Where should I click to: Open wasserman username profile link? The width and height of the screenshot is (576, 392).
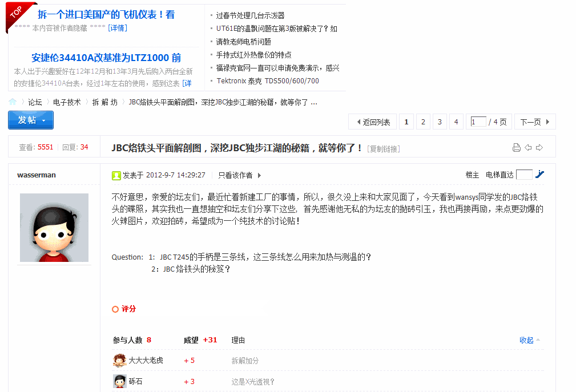coord(37,175)
